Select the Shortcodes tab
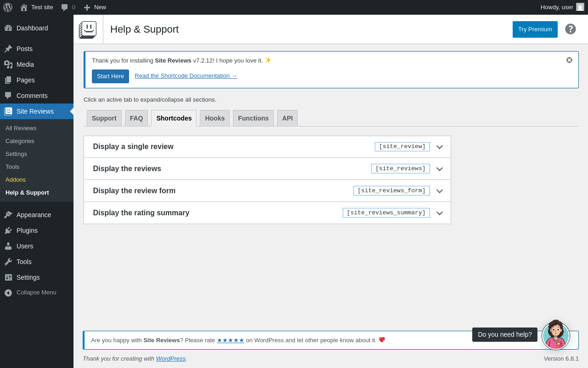 click(174, 118)
